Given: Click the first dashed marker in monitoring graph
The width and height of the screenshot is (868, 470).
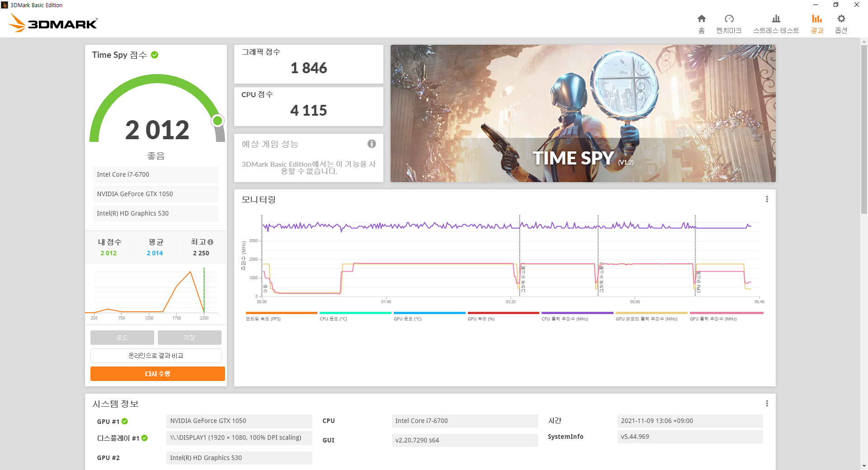Looking at the screenshot, I should pos(262,255).
